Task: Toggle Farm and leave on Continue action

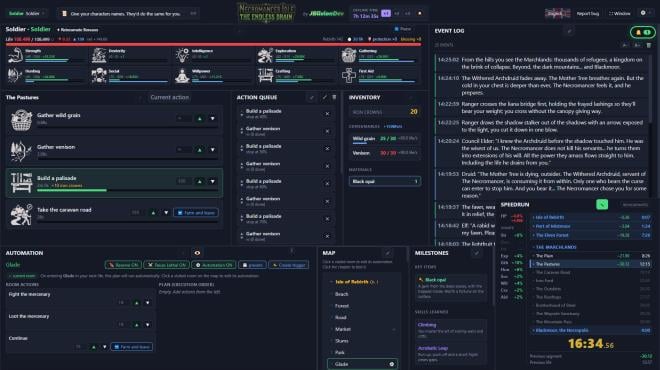Action: [132, 347]
